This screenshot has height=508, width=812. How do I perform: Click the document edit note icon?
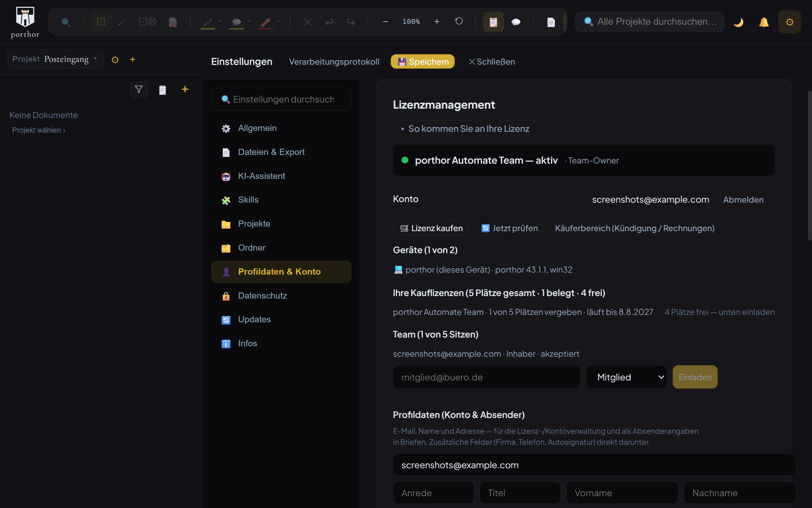click(x=173, y=22)
